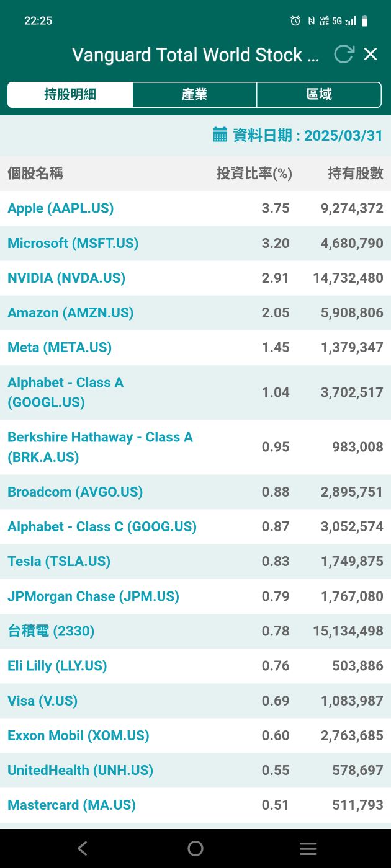The height and width of the screenshot is (868, 391).
Task: Tap the 投資比率(%) column header
Action: coord(254,174)
